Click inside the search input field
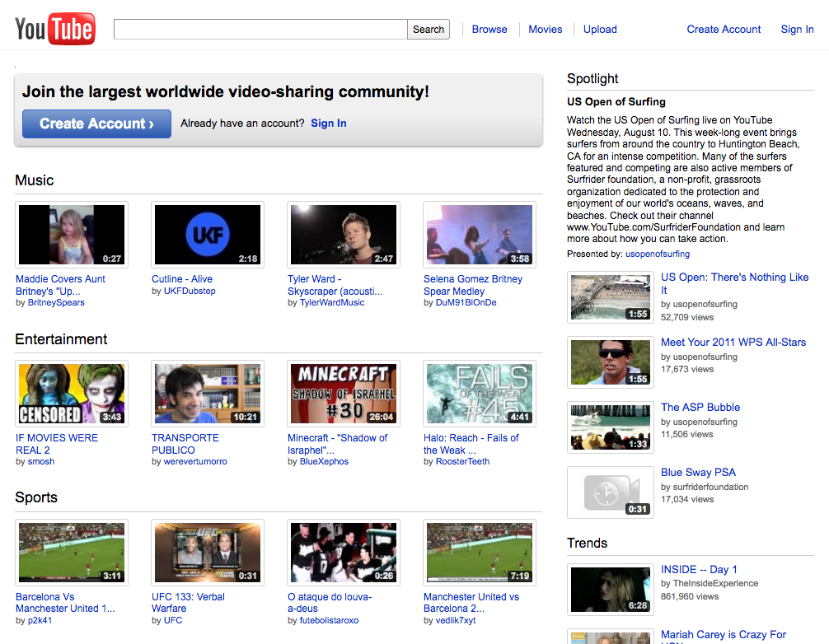Viewport: 829px width, 644px height. point(260,29)
